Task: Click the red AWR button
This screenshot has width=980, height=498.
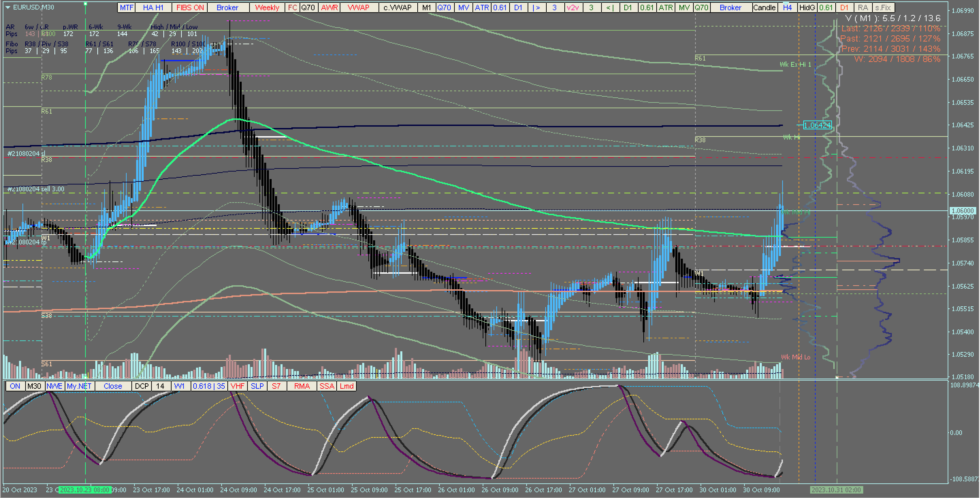Action: [330, 7]
